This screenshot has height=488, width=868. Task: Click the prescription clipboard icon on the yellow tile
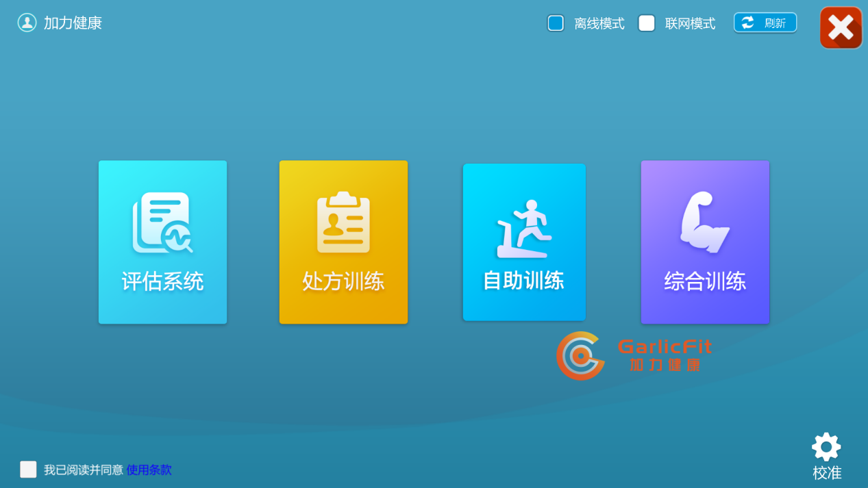pos(343,223)
